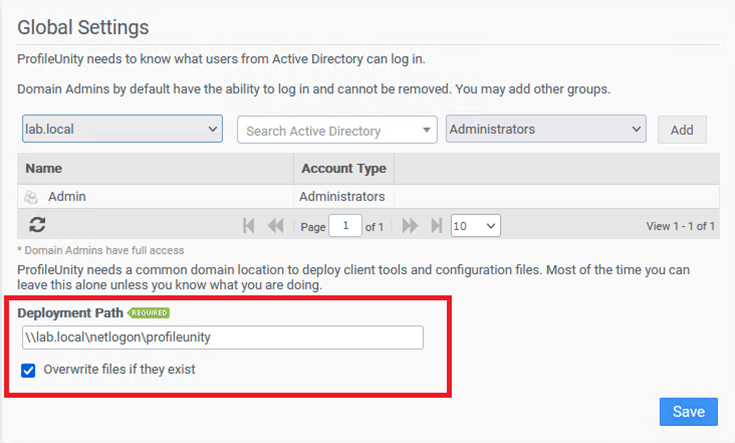Sort by the Account Type column header
The height and width of the screenshot is (443, 735).
[x=343, y=169]
